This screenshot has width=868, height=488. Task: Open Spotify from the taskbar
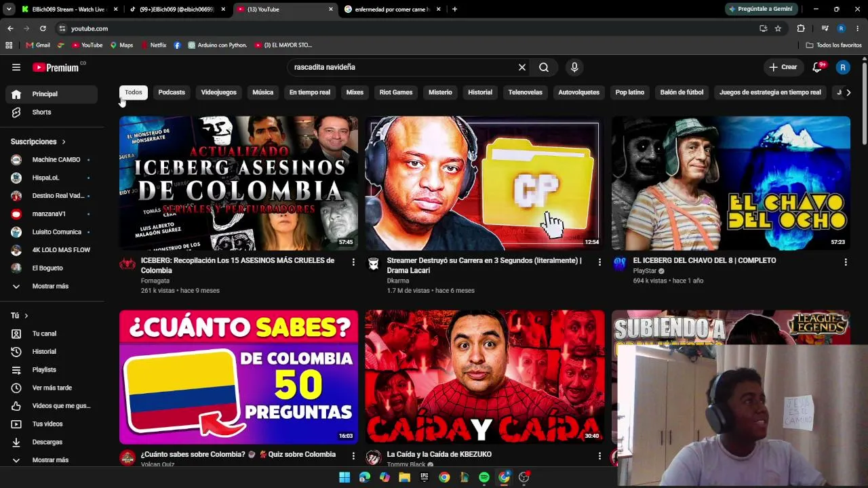coord(484,477)
